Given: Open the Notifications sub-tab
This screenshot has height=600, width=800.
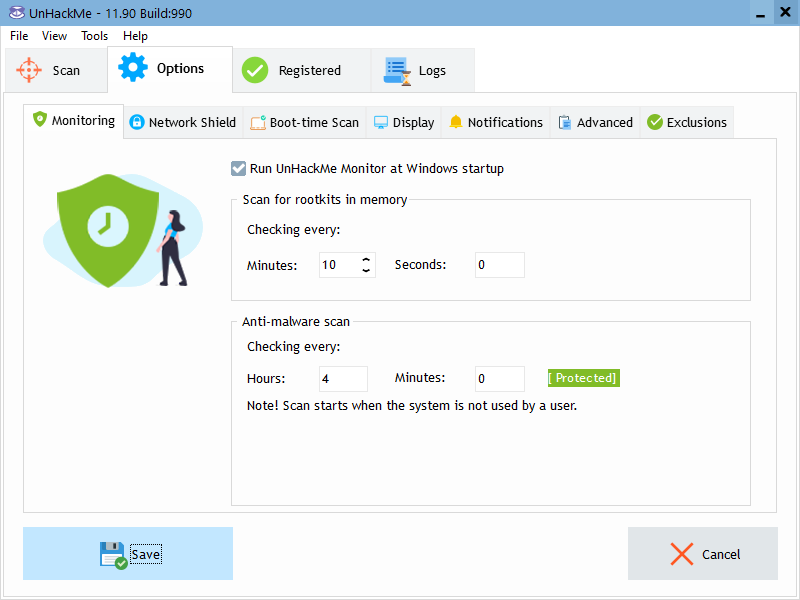Looking at the screenshot, I should click(x=495, y=122).
